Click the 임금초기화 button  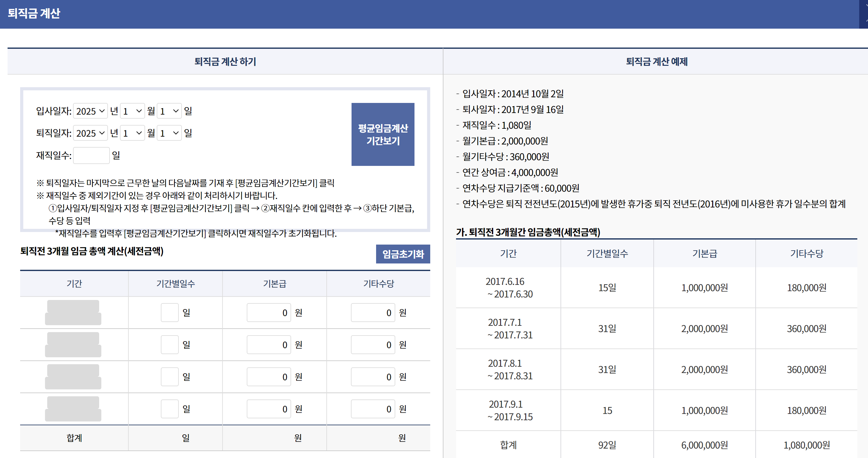coord(403,254)
